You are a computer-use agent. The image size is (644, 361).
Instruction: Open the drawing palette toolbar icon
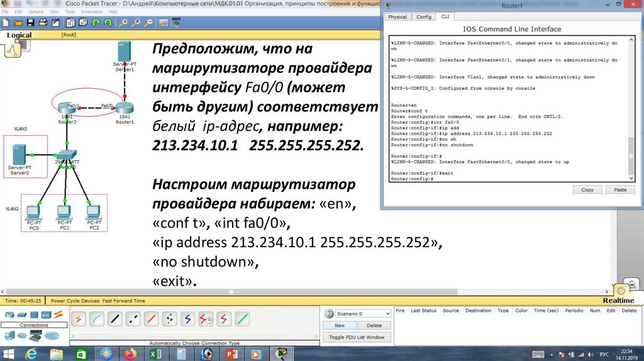coord(164,23)
